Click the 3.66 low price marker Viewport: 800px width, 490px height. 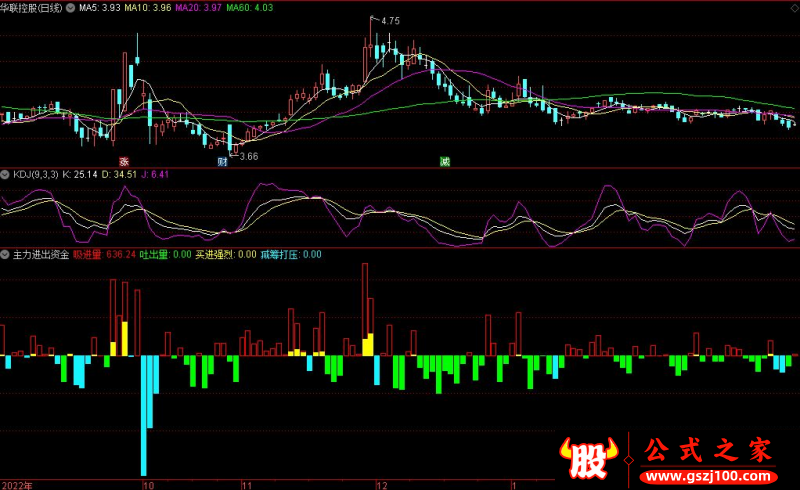click(248, 156)
